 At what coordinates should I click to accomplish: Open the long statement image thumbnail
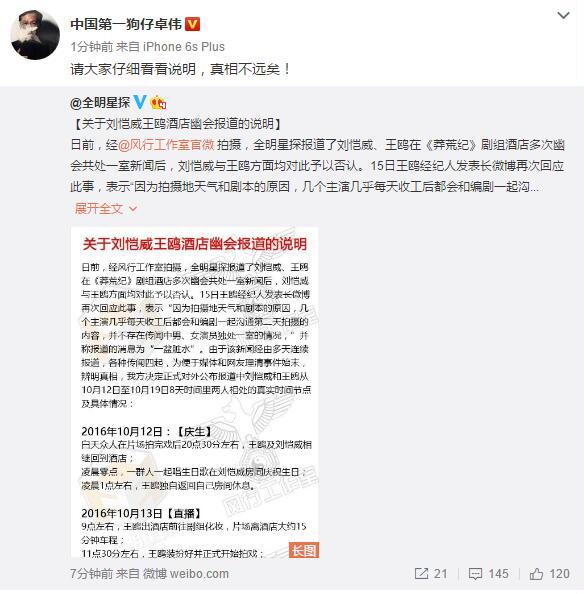195,392
